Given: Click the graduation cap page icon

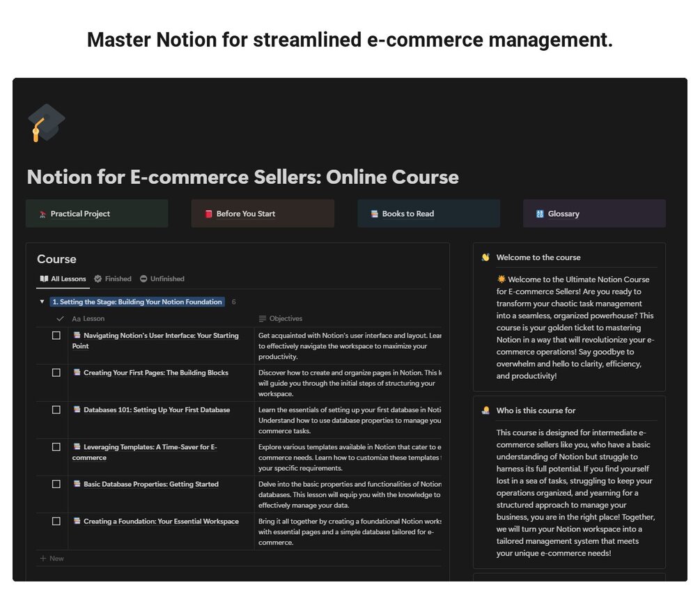Looking at the screenshot, I should (x=46, y=123).
